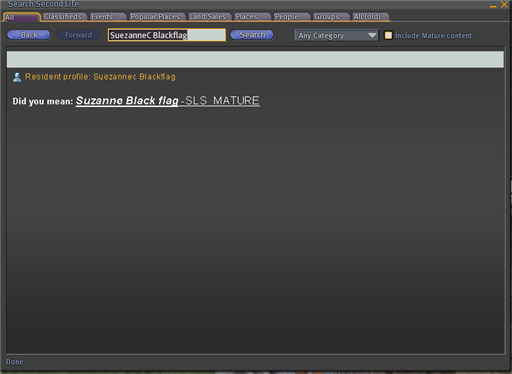Click the Search button
The width and height of the screenshot is (512, 374).
(x=252, y=35)
